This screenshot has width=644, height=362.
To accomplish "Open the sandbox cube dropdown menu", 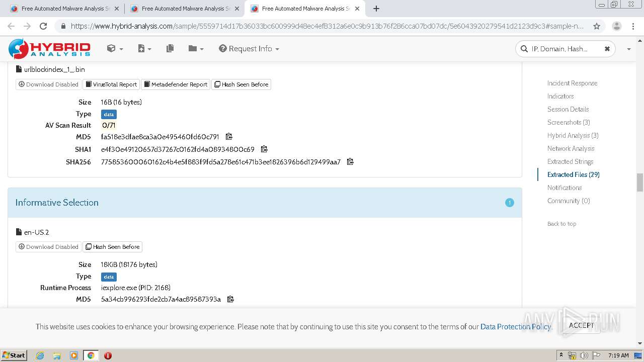I will click(115, 48).
